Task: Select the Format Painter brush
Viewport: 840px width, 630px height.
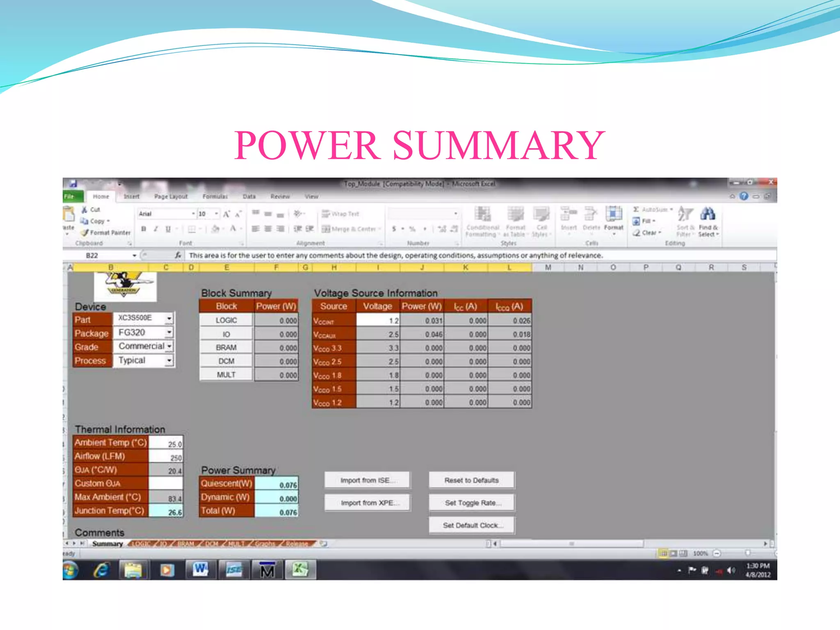Action: (84, 233)
